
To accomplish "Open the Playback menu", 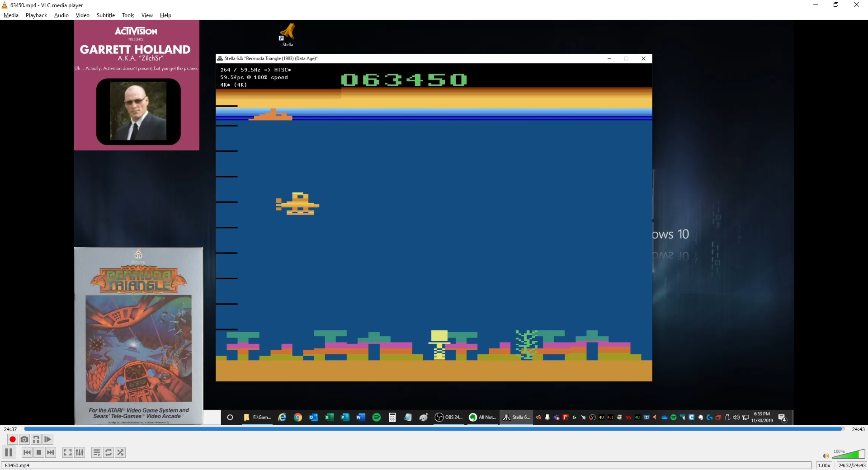I will click(36, 15).
